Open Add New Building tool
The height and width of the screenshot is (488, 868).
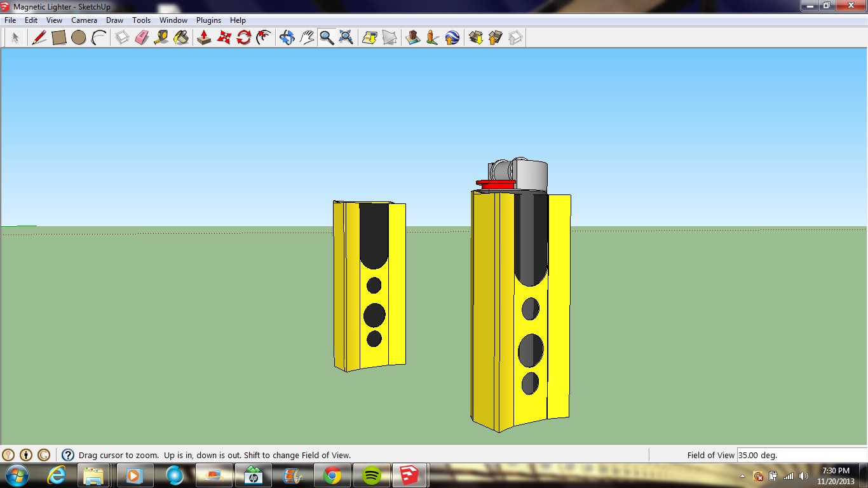[x=413, y=37]
